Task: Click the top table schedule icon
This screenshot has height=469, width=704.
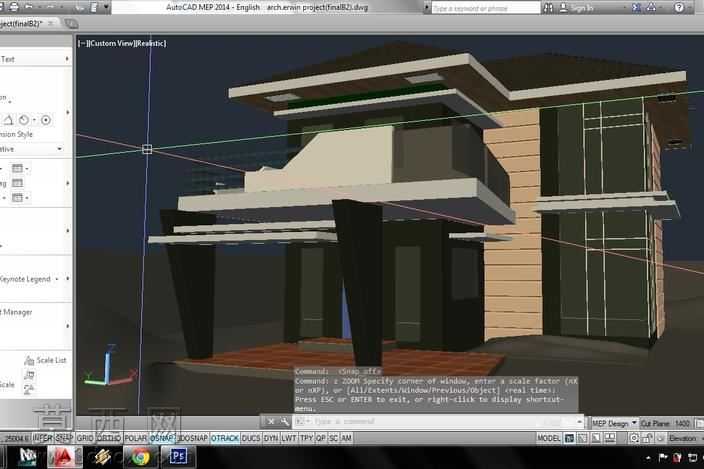Action: tap(18, 168)
